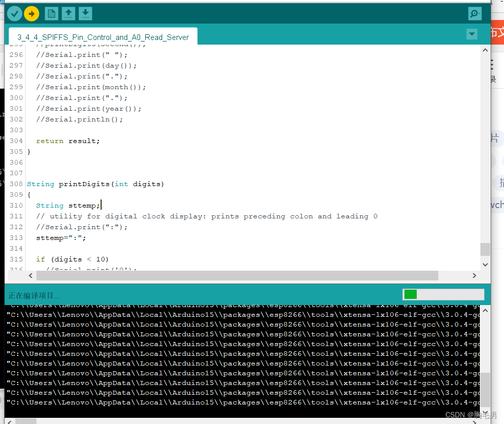Click line number 310 in the gutter
Screen dimensions: 504x424
15,205
